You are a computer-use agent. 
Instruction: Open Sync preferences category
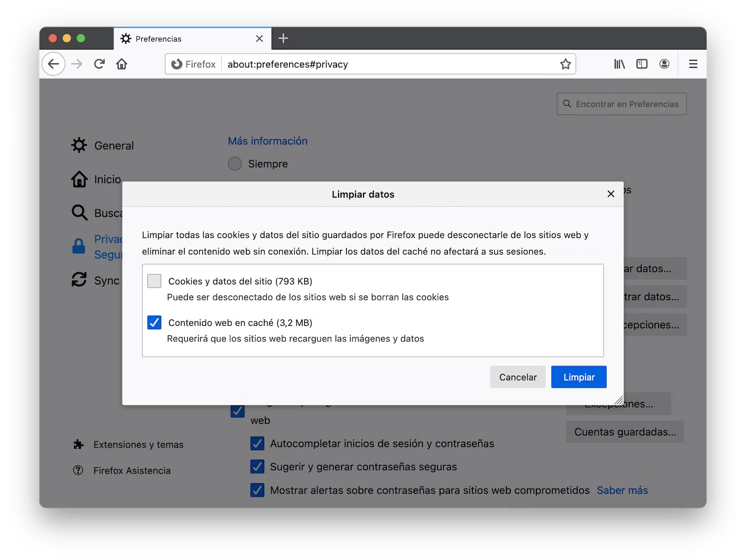click(x=96, y=280)
